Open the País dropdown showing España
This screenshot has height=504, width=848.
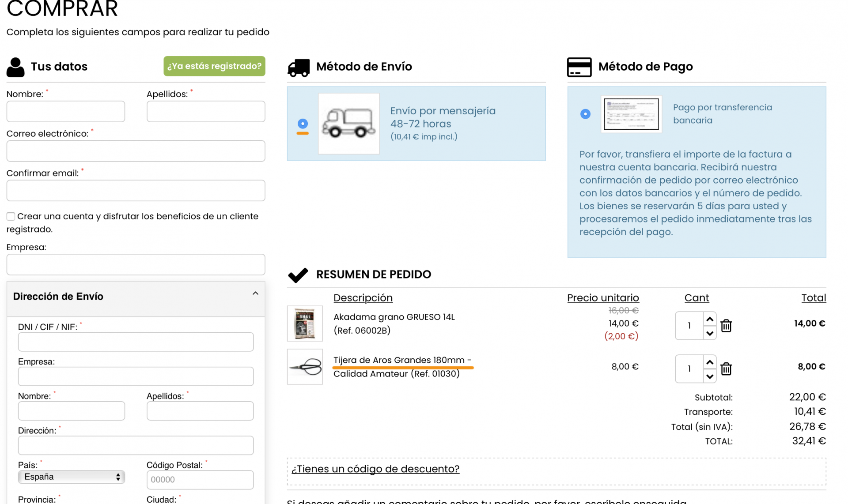[72, 477]
